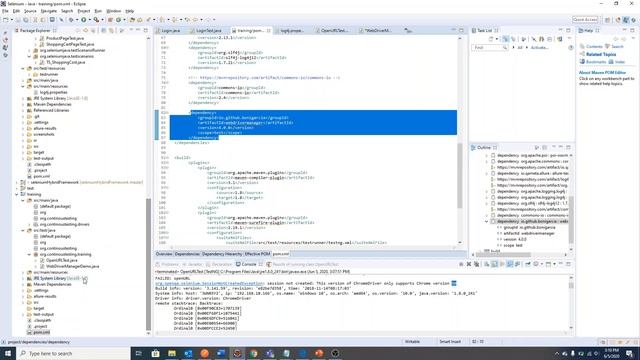Image resolution: width=640 pixels, height=360 pixels.
Task: Open the Javadoc view tab
Action: (192, 264)
